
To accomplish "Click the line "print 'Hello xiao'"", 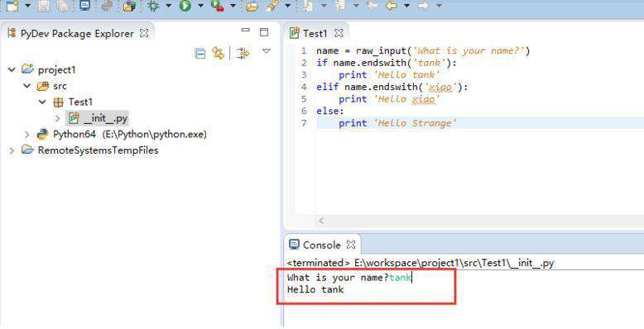I will (x=389, y=99).
